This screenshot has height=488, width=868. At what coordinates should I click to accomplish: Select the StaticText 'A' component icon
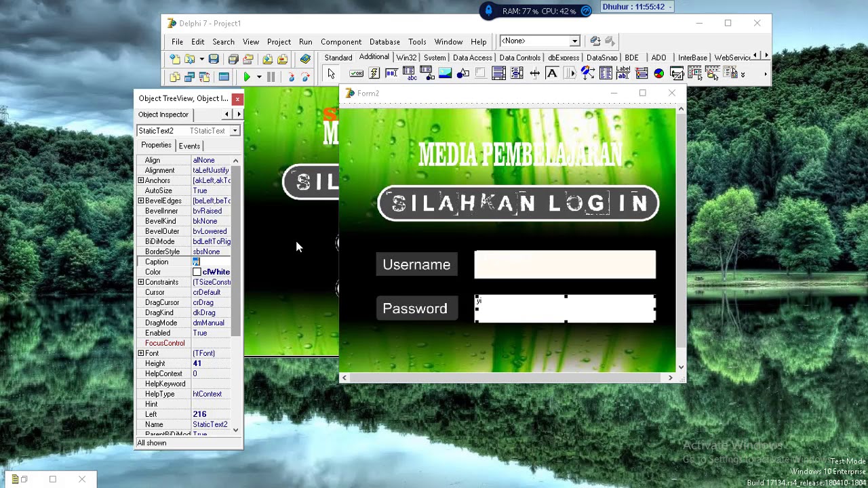pos(552,73)
